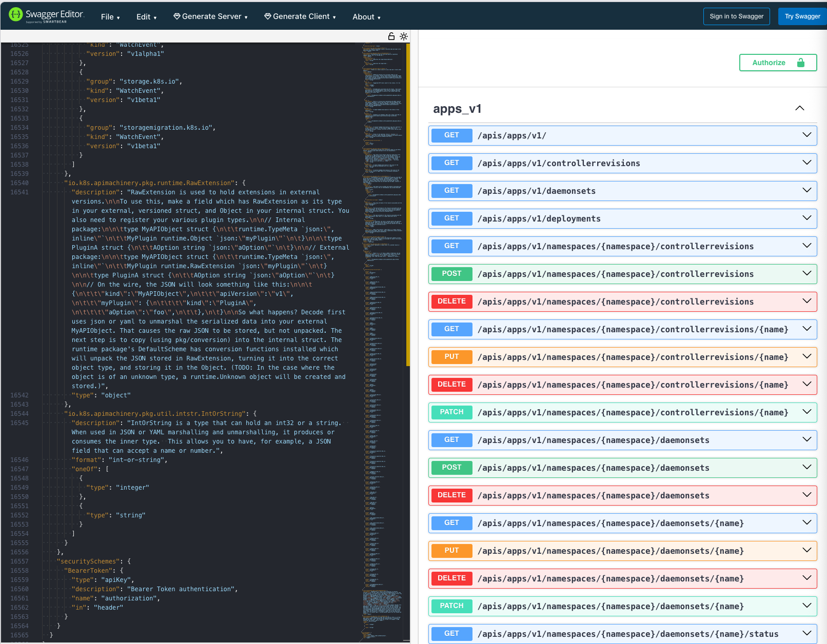This screenshot has width=827, height=644.
Task: Click the DELETE badge on namespaced daemonsets
Action: (451, 495)
